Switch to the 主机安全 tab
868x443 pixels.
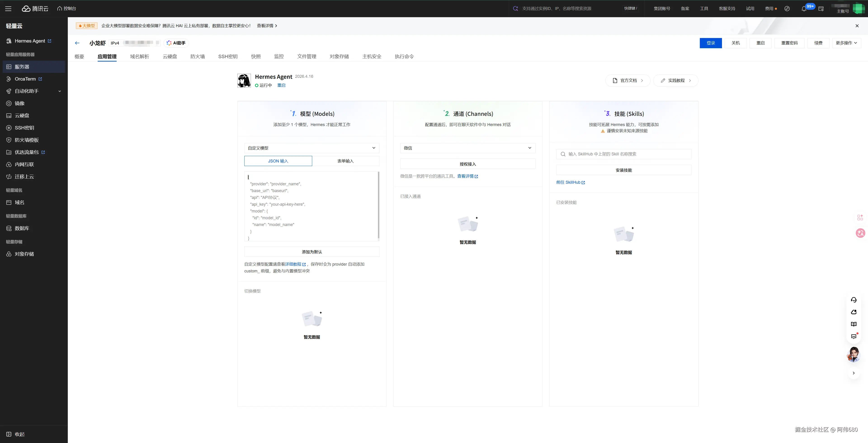(372, 56)
